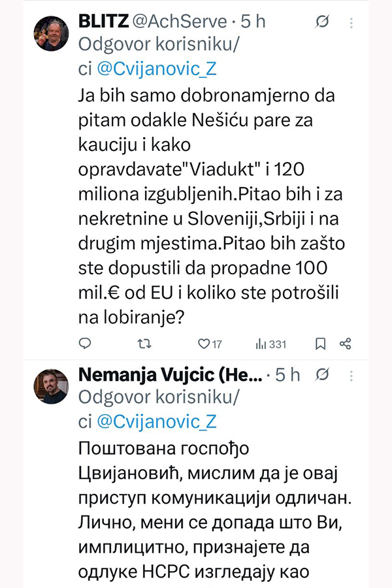
Task: Reply to BLITZ's tweet
Action: tap(85, 343)
